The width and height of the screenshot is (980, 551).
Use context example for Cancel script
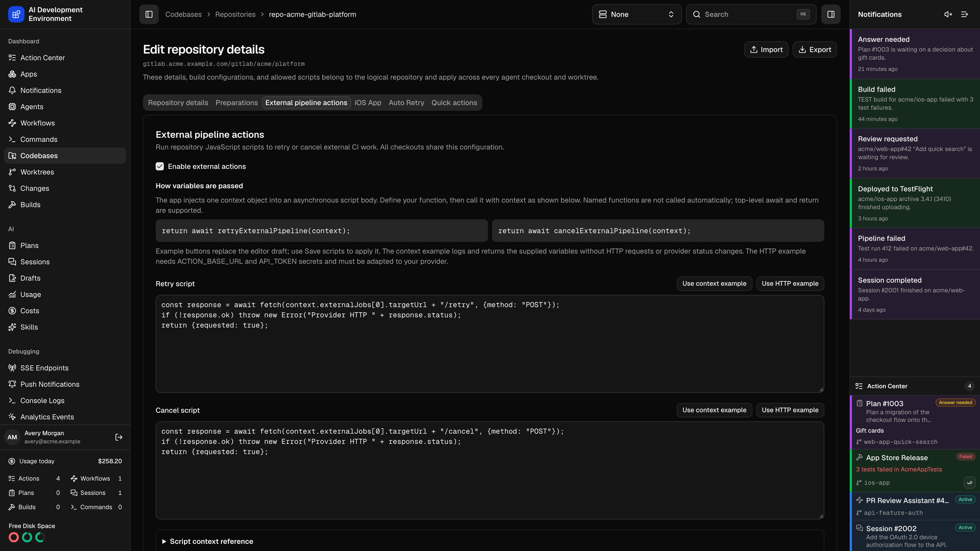click(x=714, y=410)
